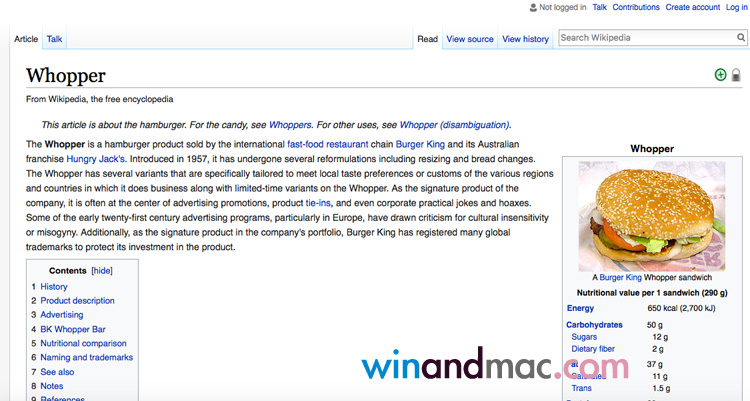The image size is (750, 401).
Task: Click the green plus good article icon
Action: (720, 75)
